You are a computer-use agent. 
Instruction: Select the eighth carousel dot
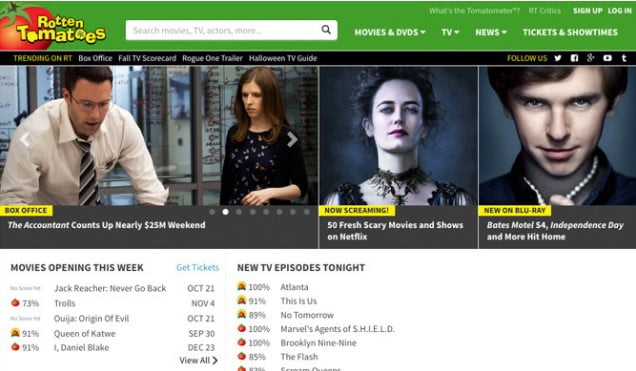tap(307, 212)
